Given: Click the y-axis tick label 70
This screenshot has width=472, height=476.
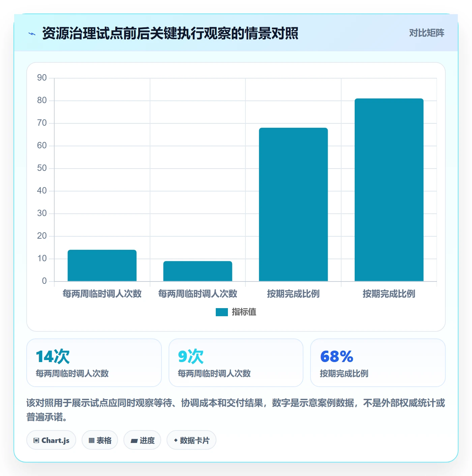Looking at the screenshot, I should point(42,123).
